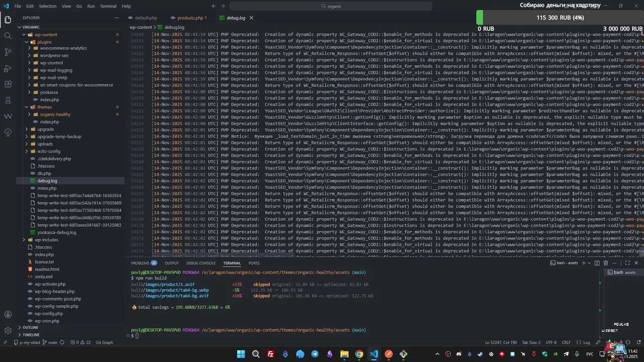Open the Testing flask view
Viewport: 644px width, 362px height.
[8, 100]
